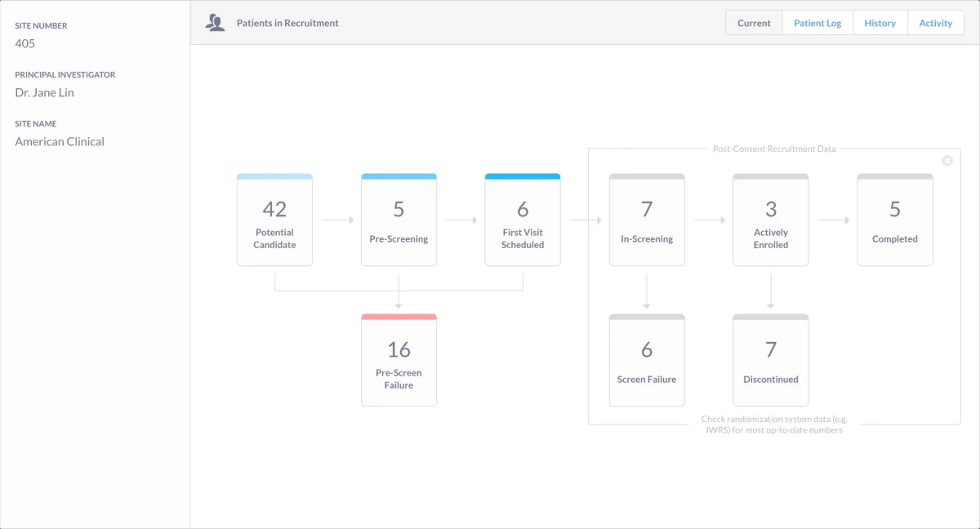Close the Post-Consent Recruitment Data panel

[947, 161]
